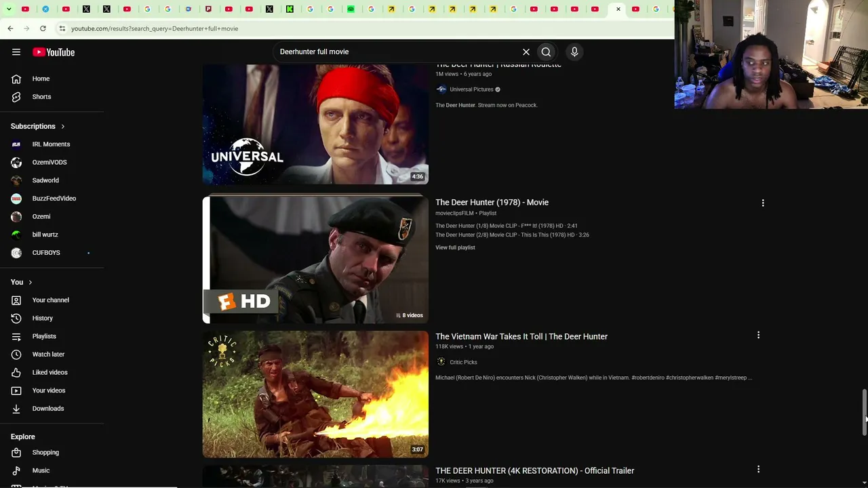The height and width of the screenshot is (488, 868).
Task: Open THE DEER HUNTER (4K RESTORATION) trailer title
Action: point(534,470)
